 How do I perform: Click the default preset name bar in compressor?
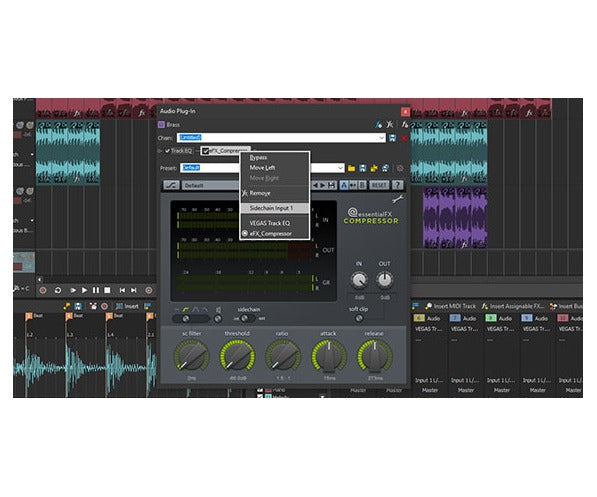tap(210, 185)
